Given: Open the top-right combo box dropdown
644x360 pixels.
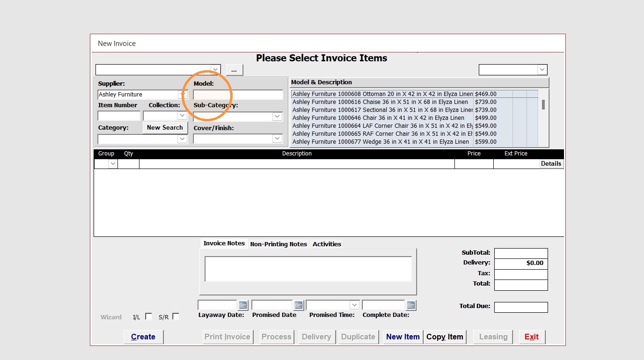Looking at the screenshot, I should (542, 70).
